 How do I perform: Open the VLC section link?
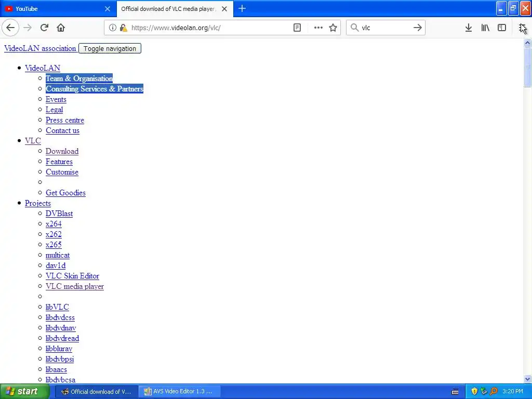[x=33, y=140]
